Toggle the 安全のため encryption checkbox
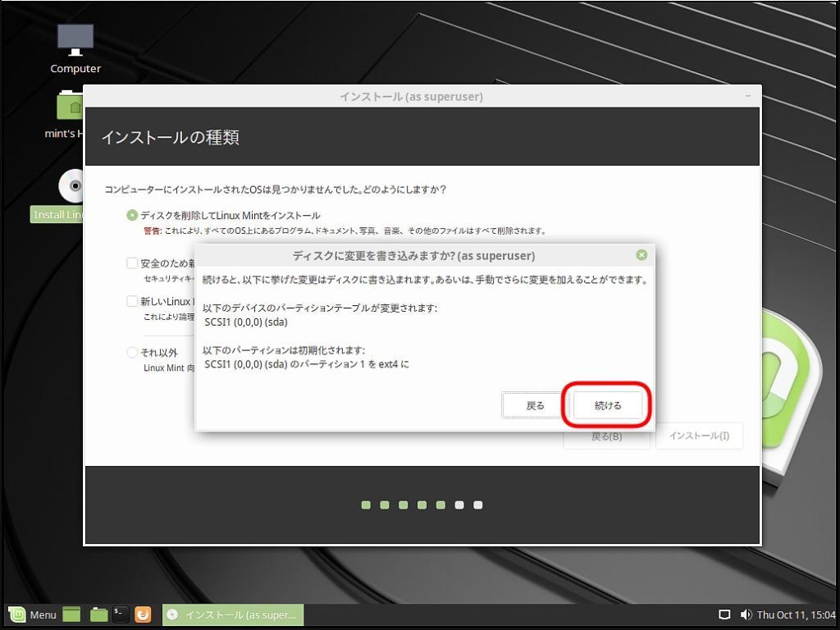The image size is (840, 630). point(132,263)
